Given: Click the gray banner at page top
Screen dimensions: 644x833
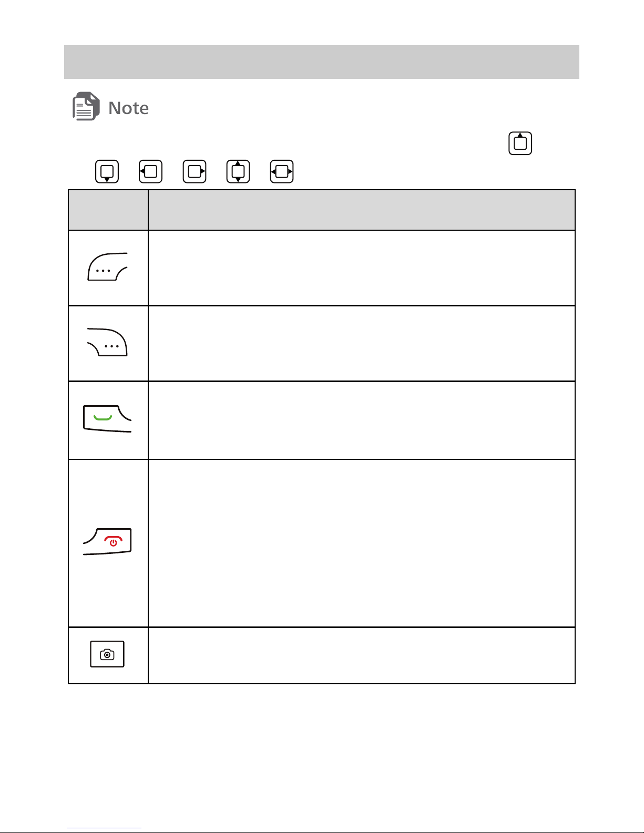Looking at the screenshot, I should [x=322, y=62].
